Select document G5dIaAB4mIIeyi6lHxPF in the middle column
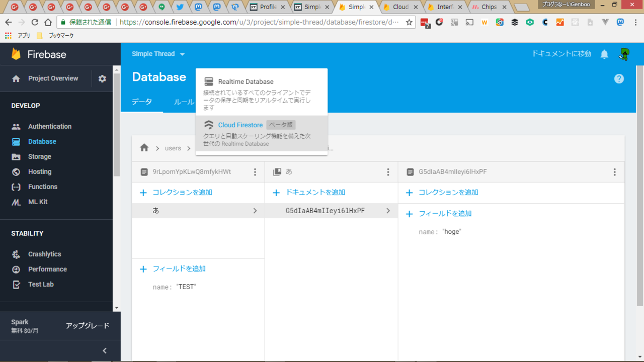 point(325,211)
